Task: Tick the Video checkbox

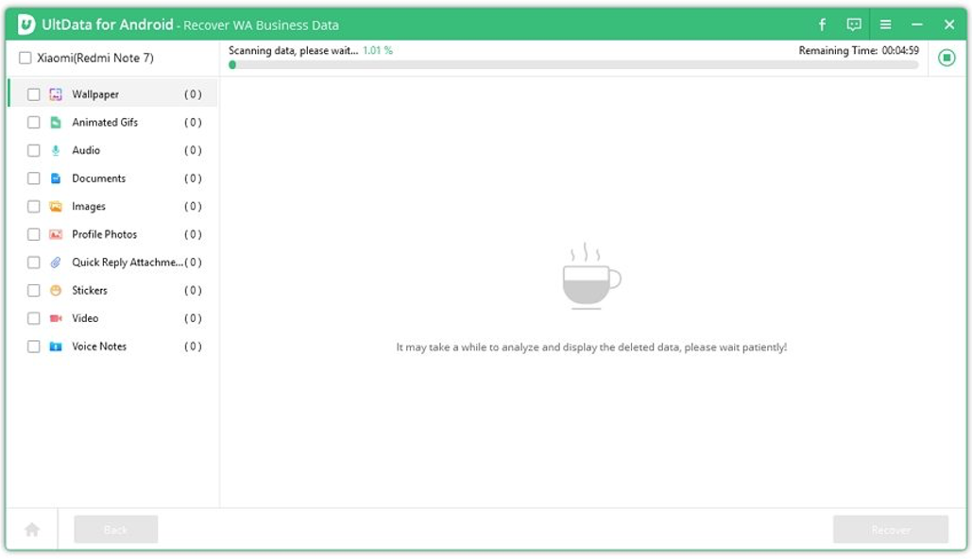Action: (x=33, y=318)
